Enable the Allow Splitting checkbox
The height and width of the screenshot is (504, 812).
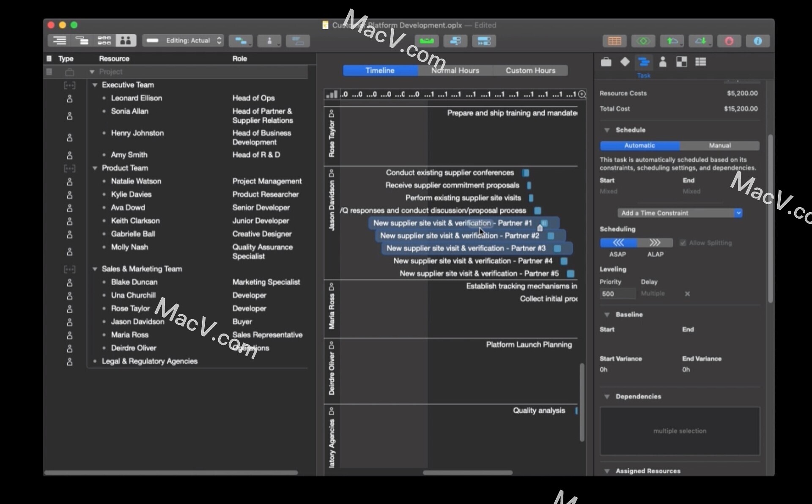[684, 243]
